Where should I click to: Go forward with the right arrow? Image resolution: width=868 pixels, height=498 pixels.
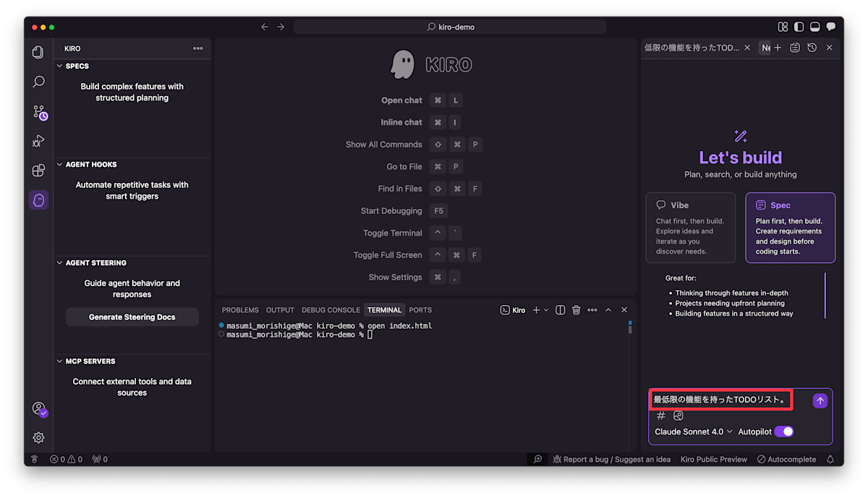pyautogui.click(x=281, y=27)
